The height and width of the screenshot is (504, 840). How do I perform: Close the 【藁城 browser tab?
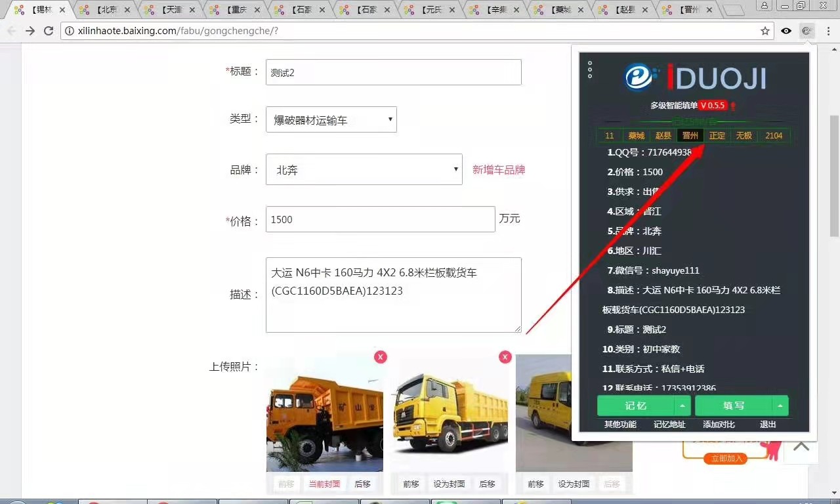[x=582, y=10]
